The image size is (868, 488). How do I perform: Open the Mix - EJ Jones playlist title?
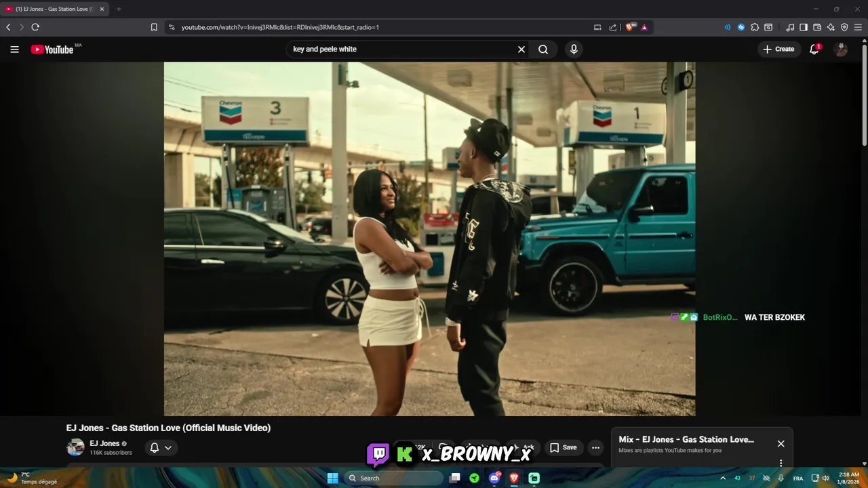[686, 439]
